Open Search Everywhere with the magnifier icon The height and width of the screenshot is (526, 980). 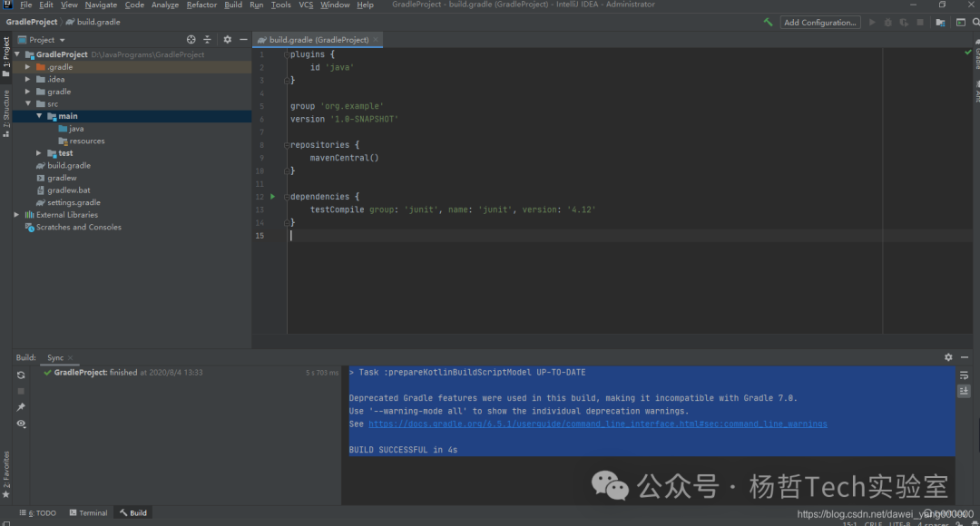click(975, 22)
